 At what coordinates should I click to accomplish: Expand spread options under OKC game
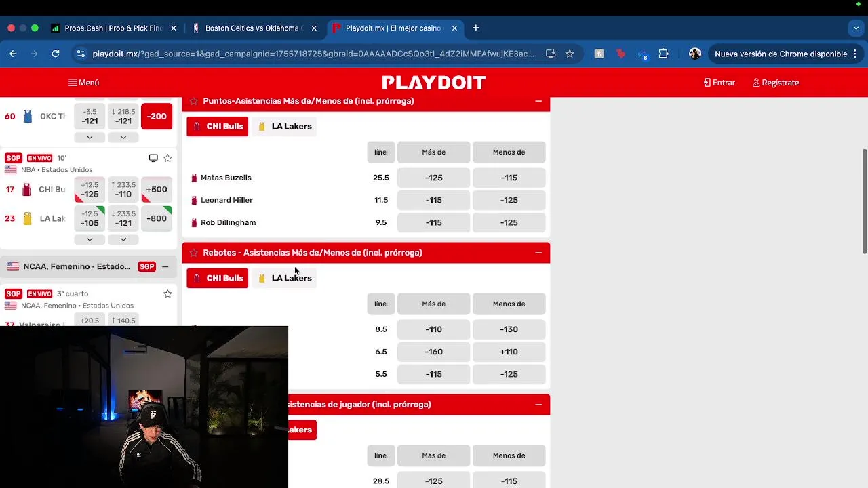pyautogui.click(x=90, y=137)
